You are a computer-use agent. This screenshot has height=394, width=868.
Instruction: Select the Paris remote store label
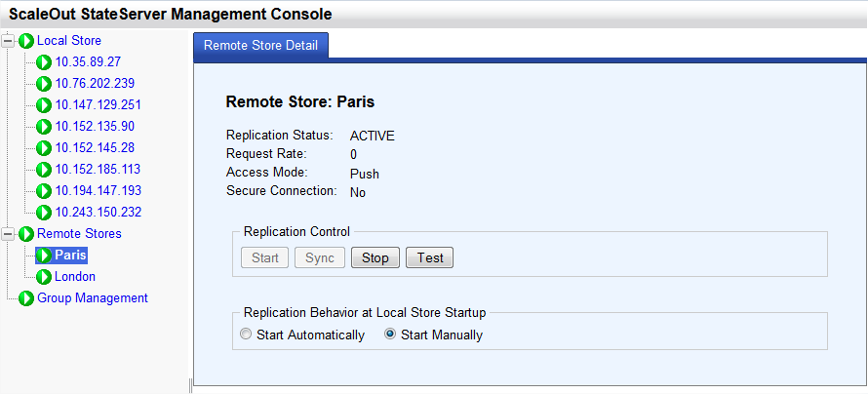[70, 256]
